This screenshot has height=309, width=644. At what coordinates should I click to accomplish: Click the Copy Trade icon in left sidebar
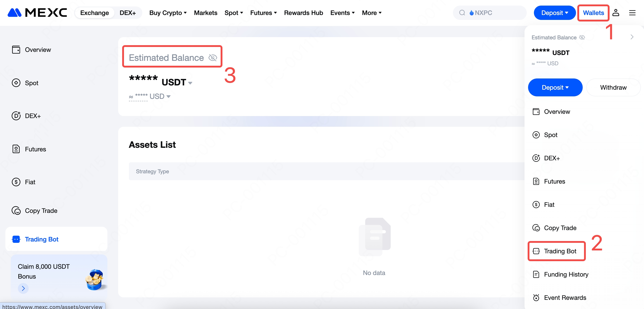coord(16,210)
